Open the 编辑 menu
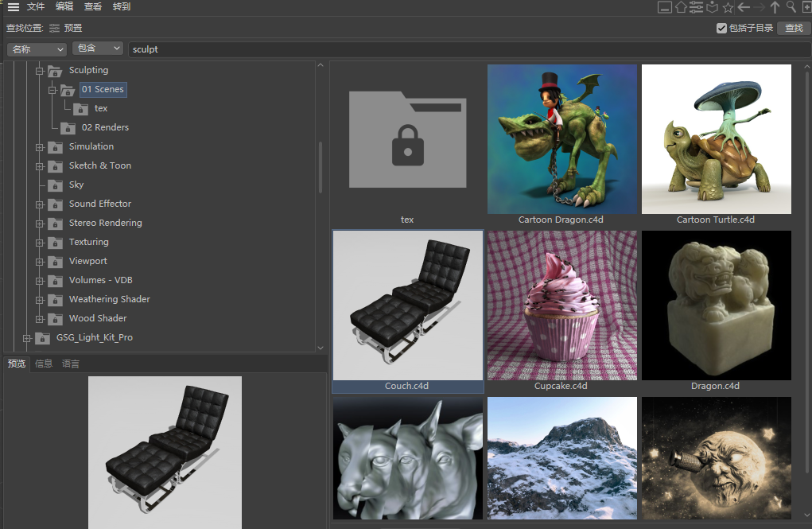This screenshot has width=812, height=529. pos(64,6)
